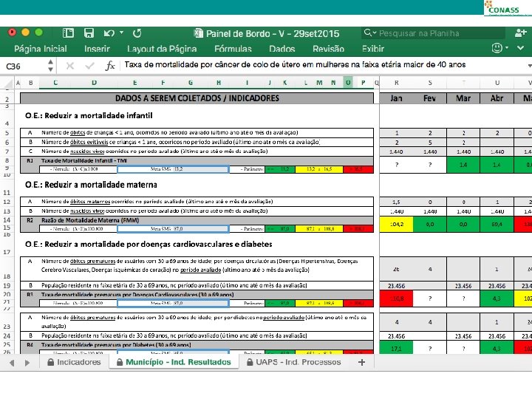532x399 pixels.
Task: Go to next sheet with right arrow
Action: click(x=27, y=363)
